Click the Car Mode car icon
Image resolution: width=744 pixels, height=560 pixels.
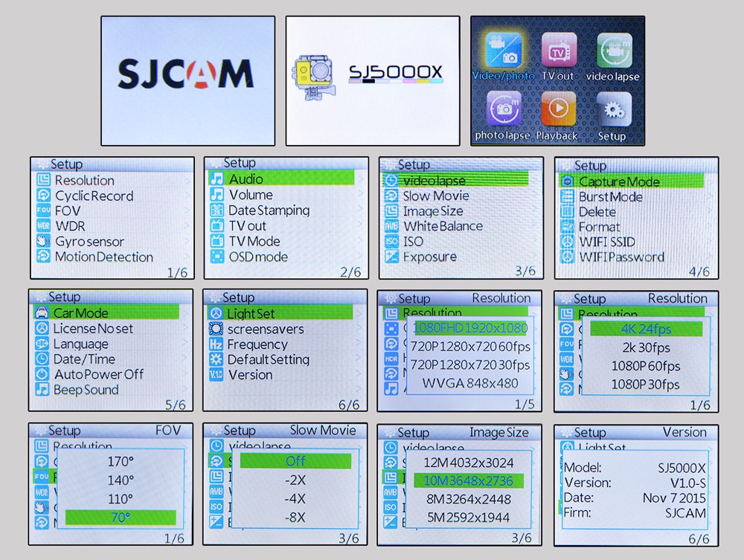42,313
